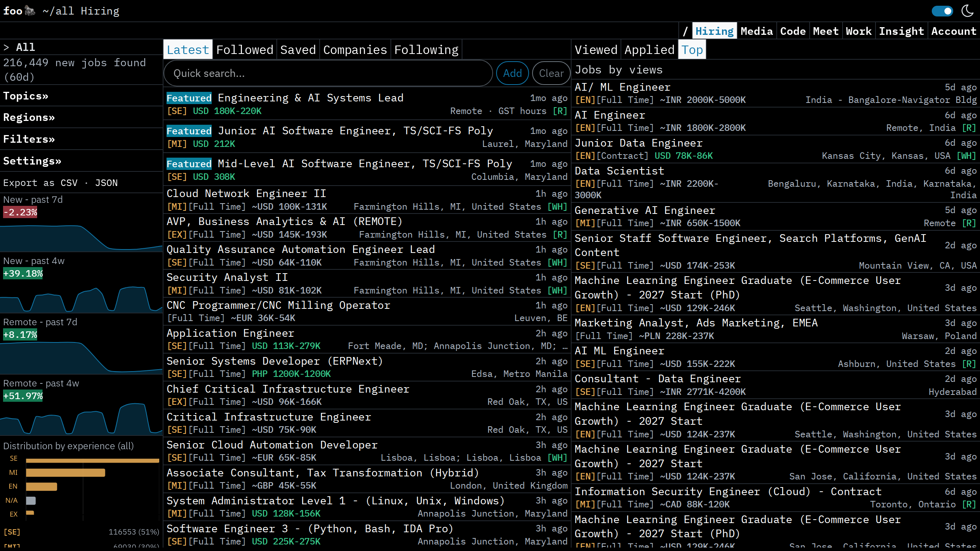Switch to the Followed tab
Viewport: 980px width, 551px height.
click(x=245, y=50)
